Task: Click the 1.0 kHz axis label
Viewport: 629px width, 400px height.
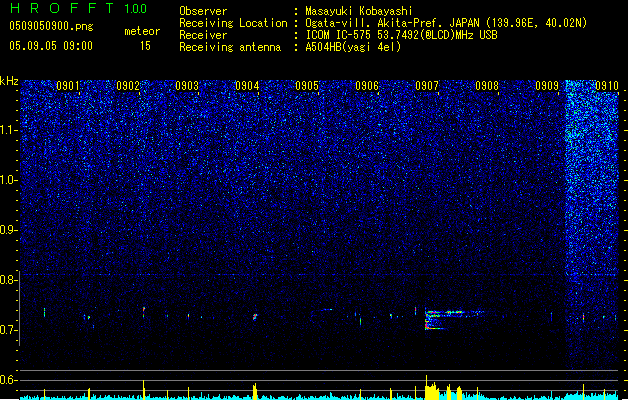Action: coord(9,180)
